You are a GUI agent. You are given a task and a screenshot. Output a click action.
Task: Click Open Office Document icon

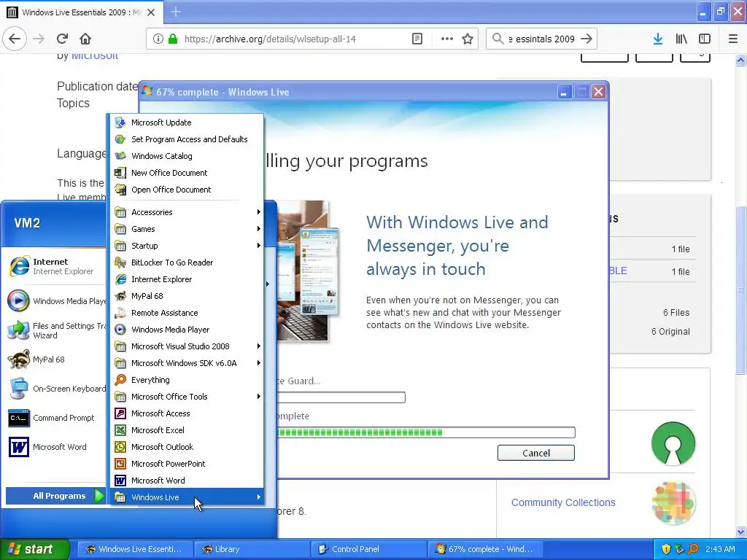click(120, 190)
